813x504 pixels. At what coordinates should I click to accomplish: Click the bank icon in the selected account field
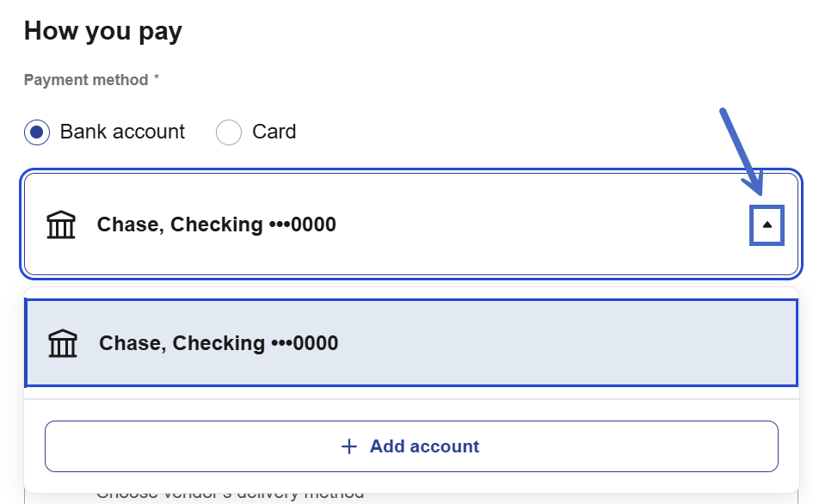point(61,225)
